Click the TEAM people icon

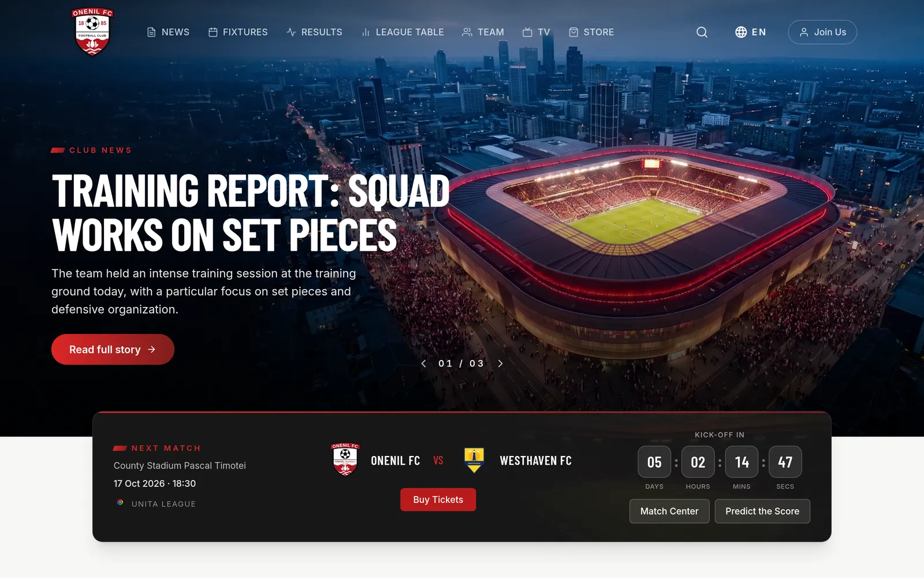(467, 32)
